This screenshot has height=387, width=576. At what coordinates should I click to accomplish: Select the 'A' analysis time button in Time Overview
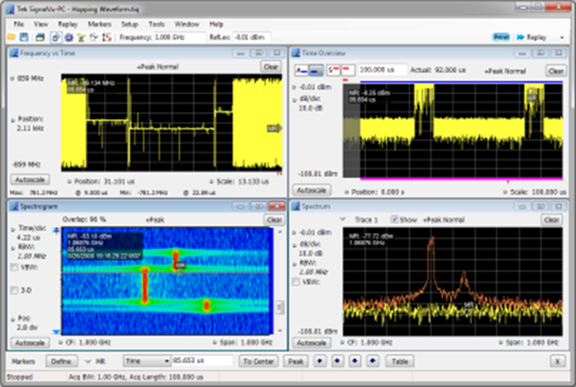point(301,70)
